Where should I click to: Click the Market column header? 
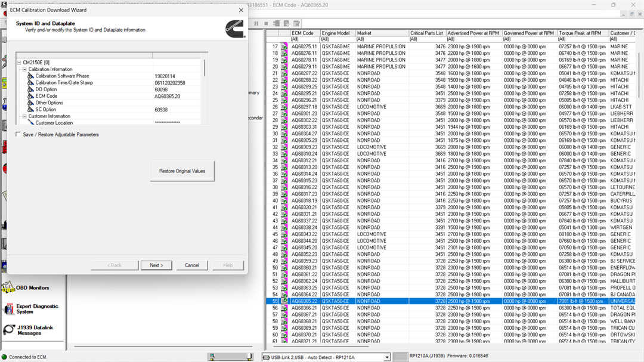(x=382, y=33)
